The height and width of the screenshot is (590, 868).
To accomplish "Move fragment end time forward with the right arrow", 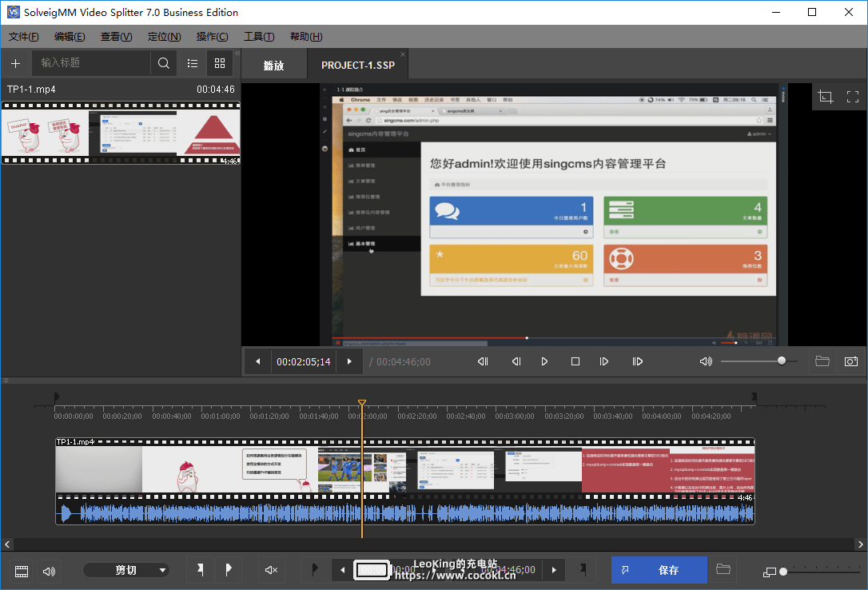I will (x=554, y=570).
